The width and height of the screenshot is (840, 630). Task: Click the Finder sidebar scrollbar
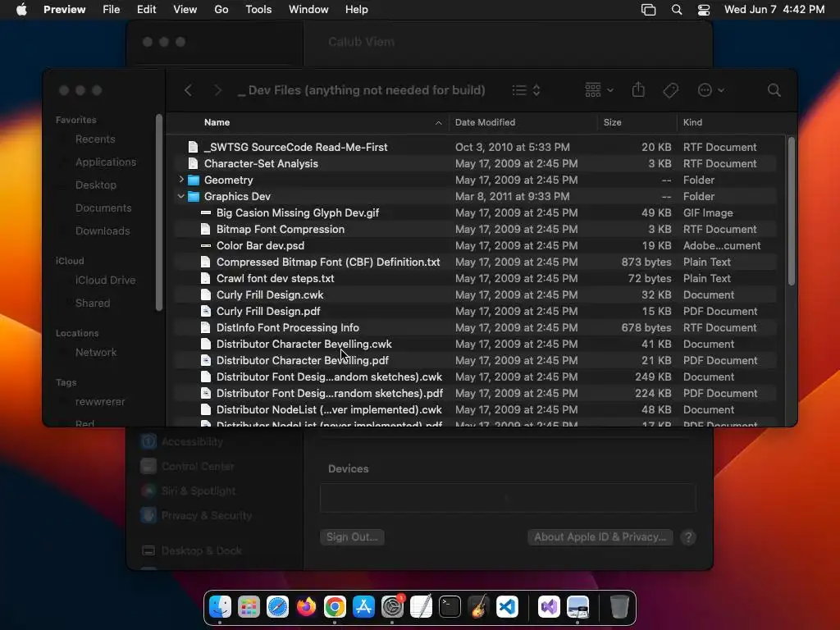point(158,212)
